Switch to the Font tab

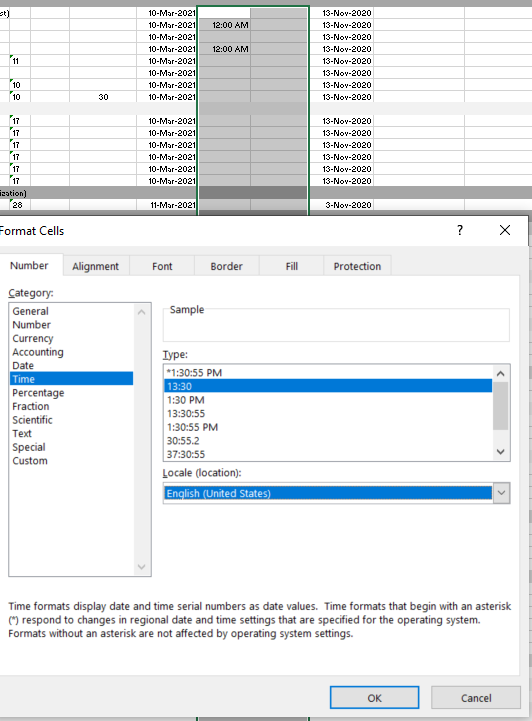(162, 266)
